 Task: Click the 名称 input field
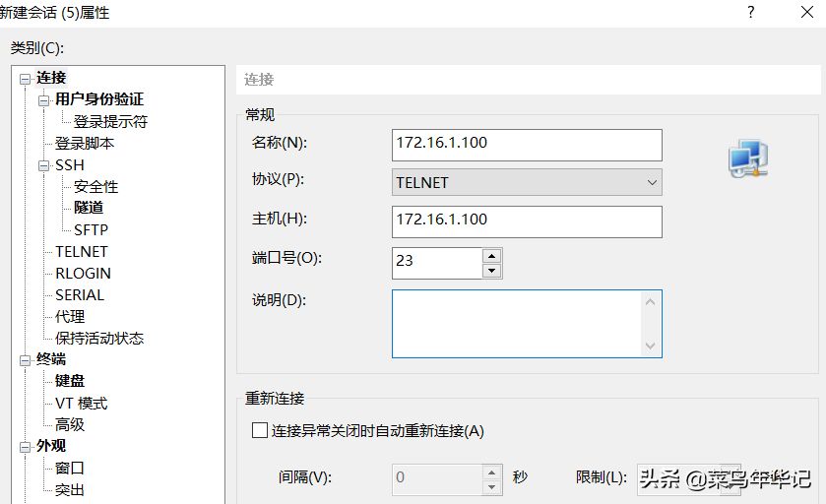click(527, 144)
